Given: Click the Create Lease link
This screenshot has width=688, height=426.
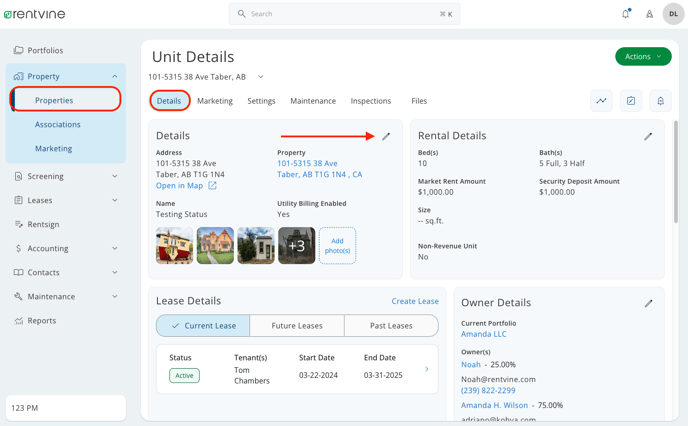Looking at the screenshot, I should tap(415, 301).
